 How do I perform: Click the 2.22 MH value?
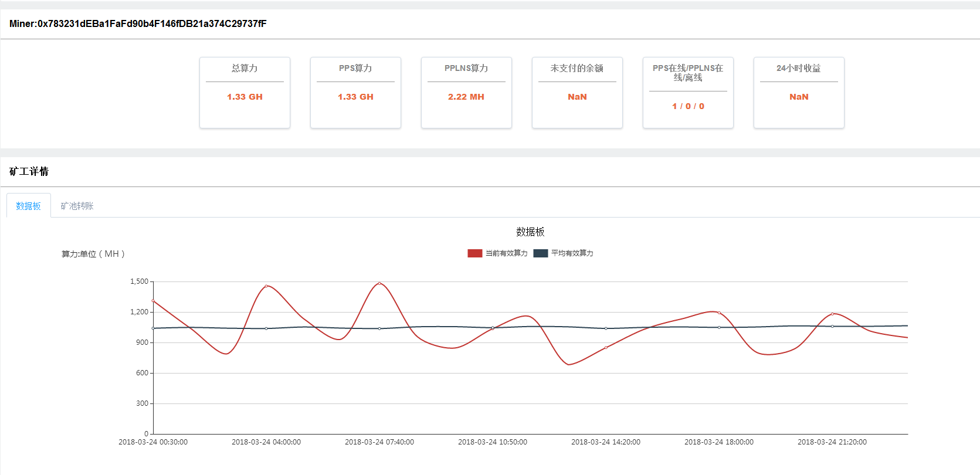[466, 97]
